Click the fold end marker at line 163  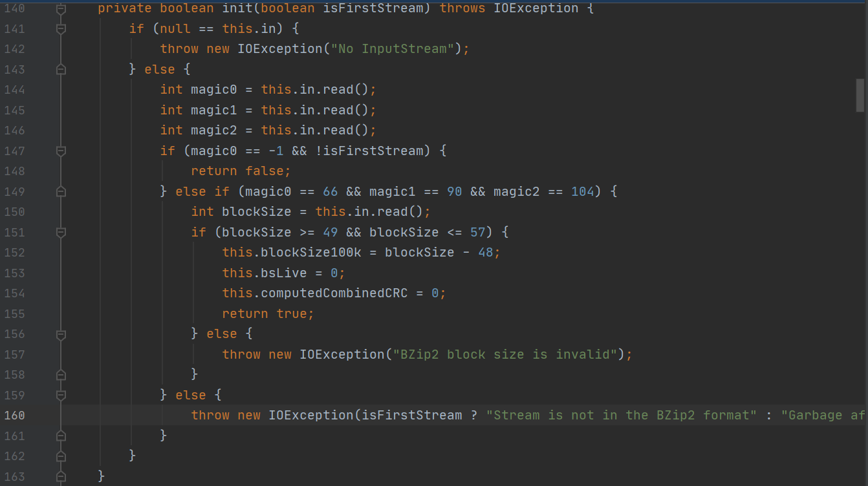pos(60,476)
